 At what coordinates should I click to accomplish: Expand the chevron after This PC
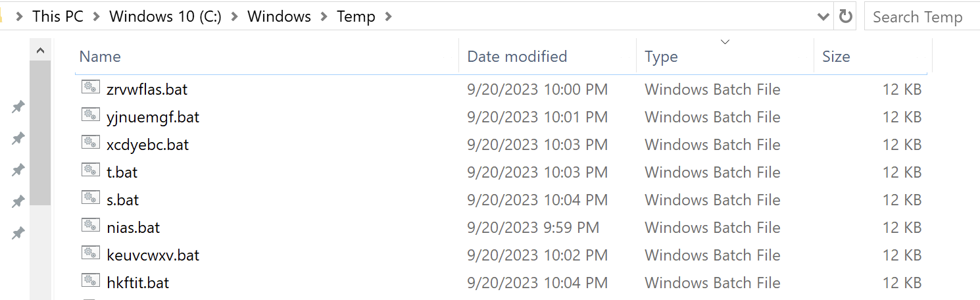[96, 17]
